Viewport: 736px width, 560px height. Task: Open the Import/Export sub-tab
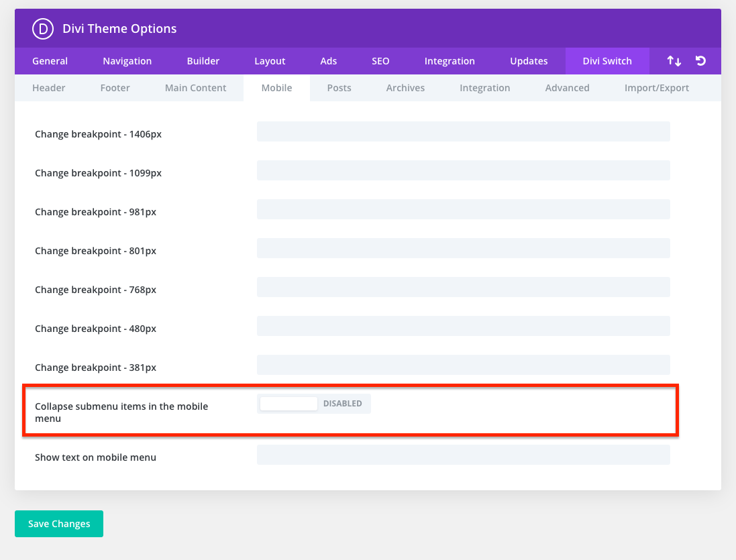tap(657, 88)
